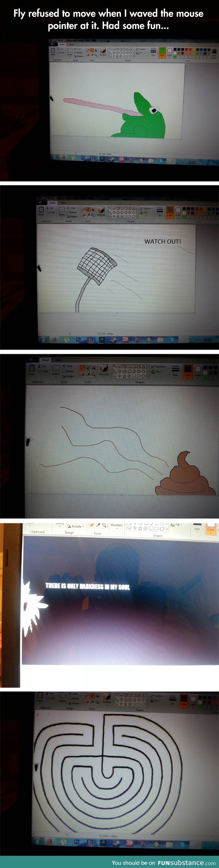Select Fill bucket tool in poop drawing window
Screen dimensions: 219x868
[x=88, y=368]
